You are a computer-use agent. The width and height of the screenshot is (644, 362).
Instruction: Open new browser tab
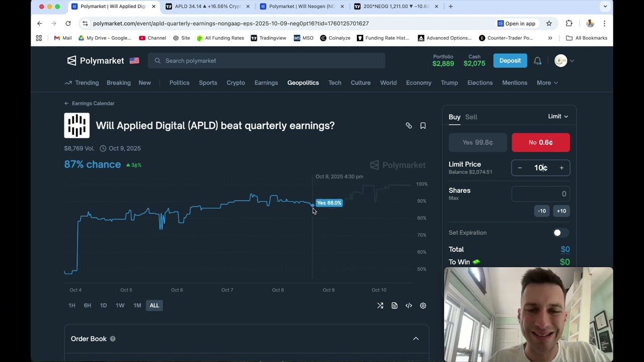pos(450,7)
